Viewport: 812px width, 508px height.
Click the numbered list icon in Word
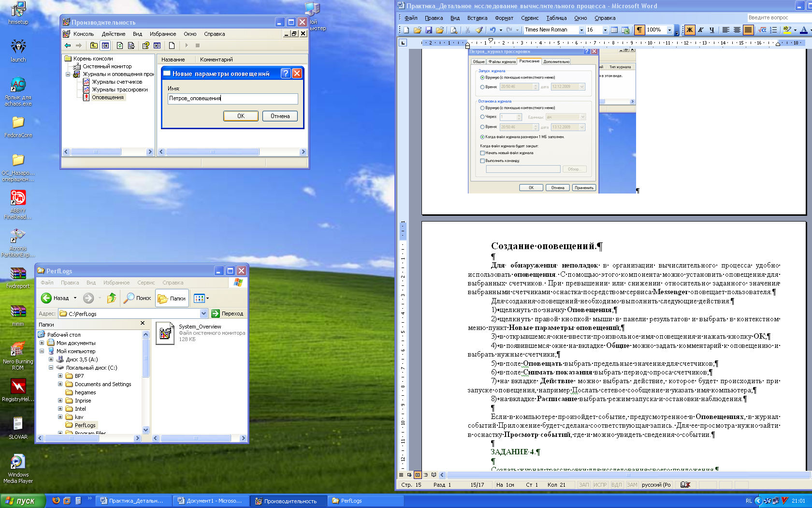[773, 30]
